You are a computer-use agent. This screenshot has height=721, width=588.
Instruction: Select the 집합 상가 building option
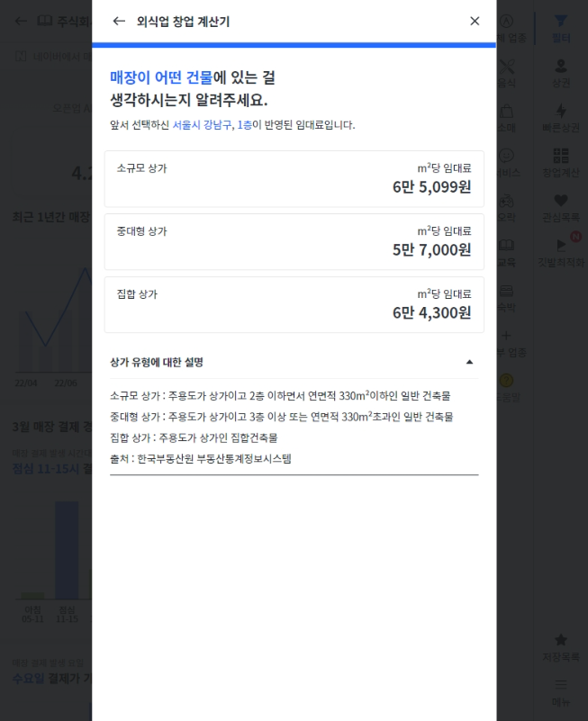coord(294,304)
